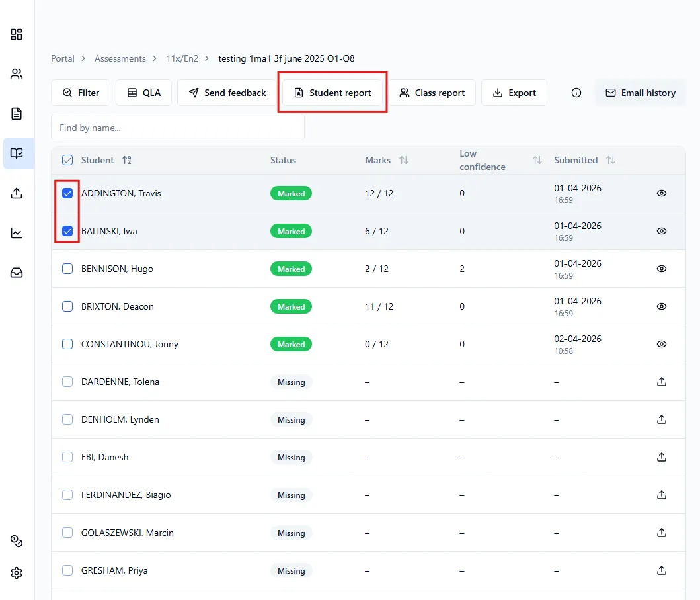700x600 pixels.
Task: Select the assessments book-check icon in sidebar
Action: pos(17,153)
